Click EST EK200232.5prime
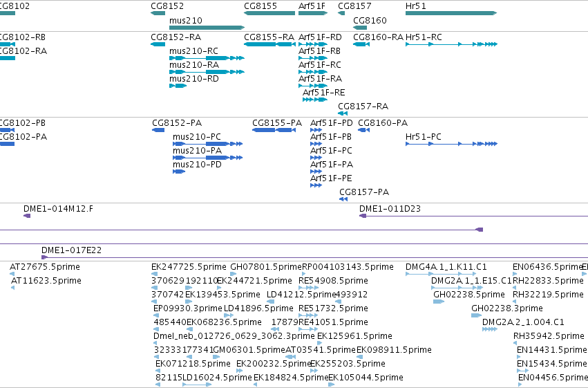 click(x=274, y=364)
